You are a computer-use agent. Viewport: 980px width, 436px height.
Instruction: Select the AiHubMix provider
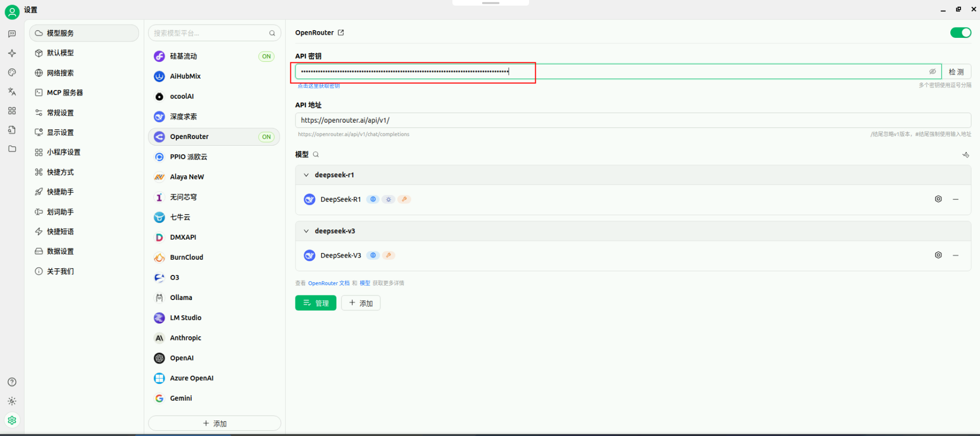coord(214,76)
